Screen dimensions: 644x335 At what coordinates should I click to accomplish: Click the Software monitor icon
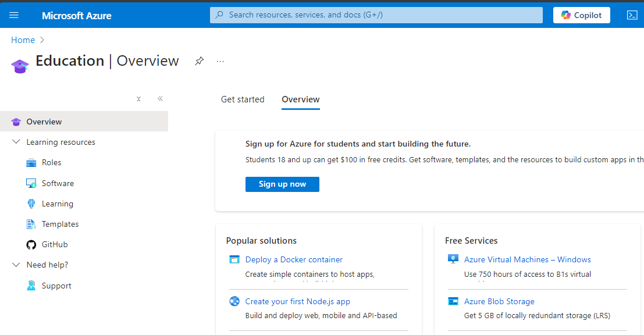[31, 183]
